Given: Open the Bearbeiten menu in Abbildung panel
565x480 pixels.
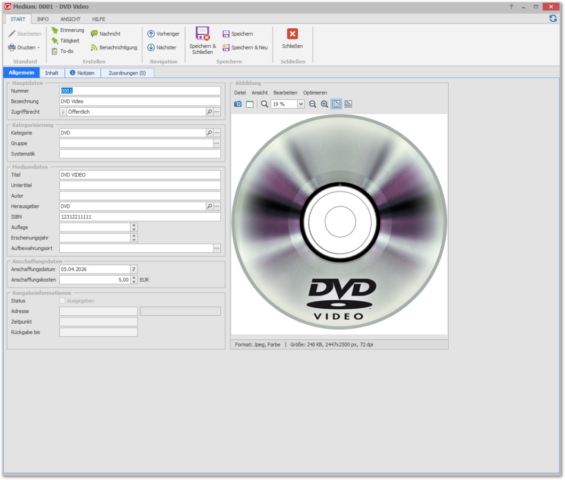Looking at the screenshot, I should pyautogui.click(x=285, y=93).
